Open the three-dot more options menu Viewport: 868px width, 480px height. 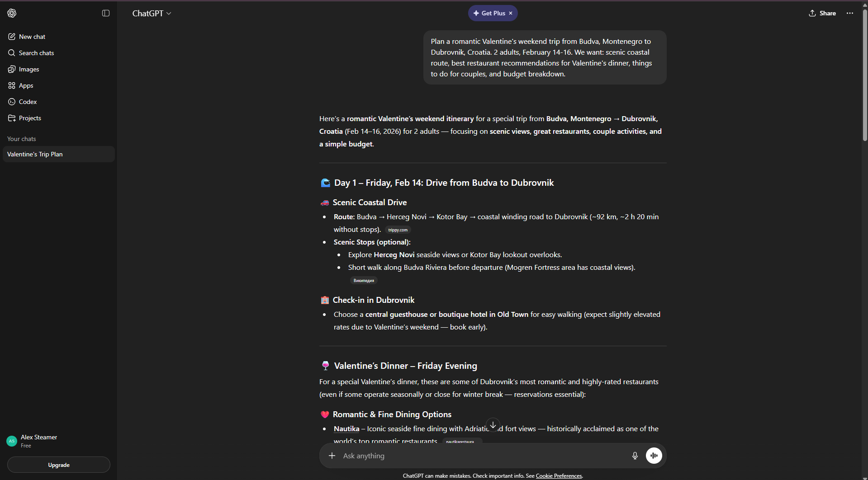point(850,13)
